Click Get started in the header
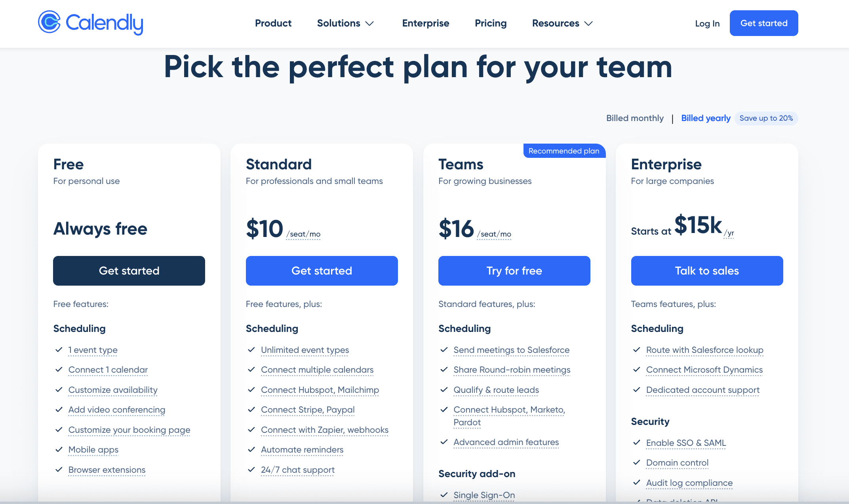 763,23
